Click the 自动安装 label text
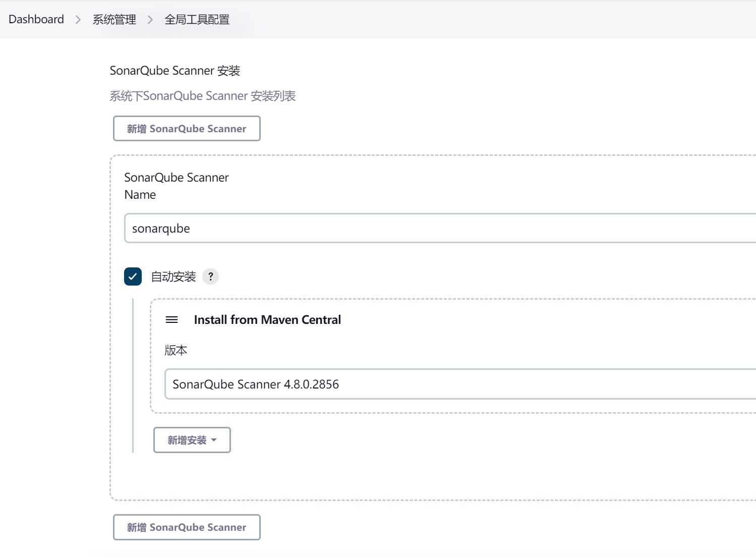Screen dimensions: 756x557 (173, 276)
